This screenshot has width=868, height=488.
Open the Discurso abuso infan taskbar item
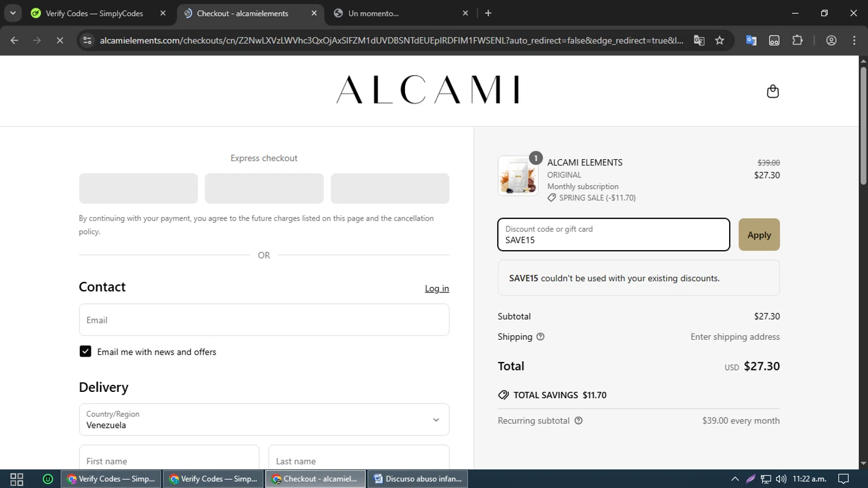point(418,479)
